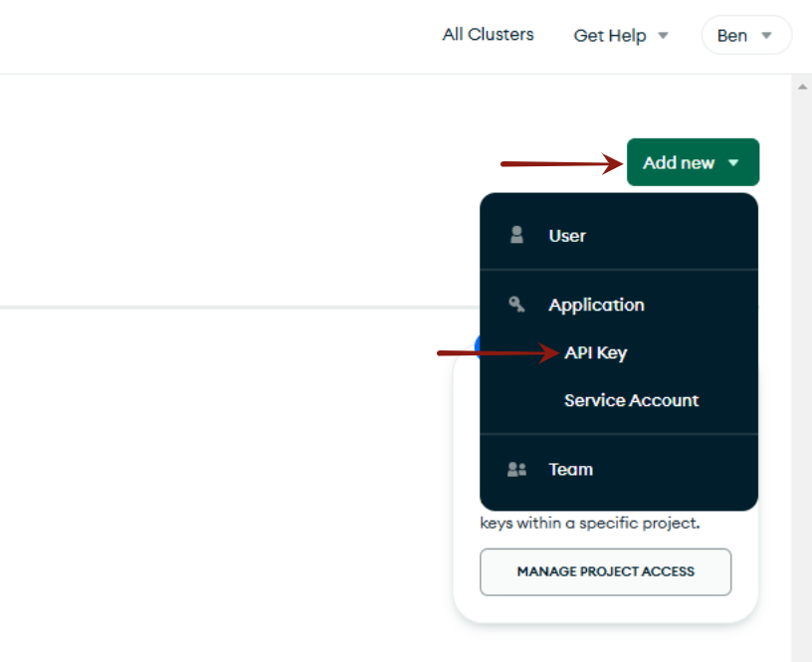The width and height of the screenshot is (812, 662).
Task: Click the Application key icon
Action: (x=516, y=304)
